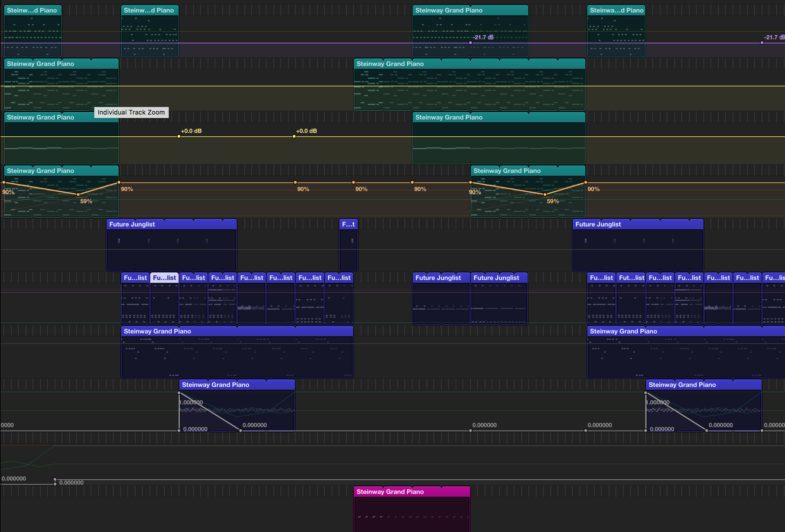Click the second 59% automation point
The image size is (785, 532).
pyautogui.click(x=545, y=194)
